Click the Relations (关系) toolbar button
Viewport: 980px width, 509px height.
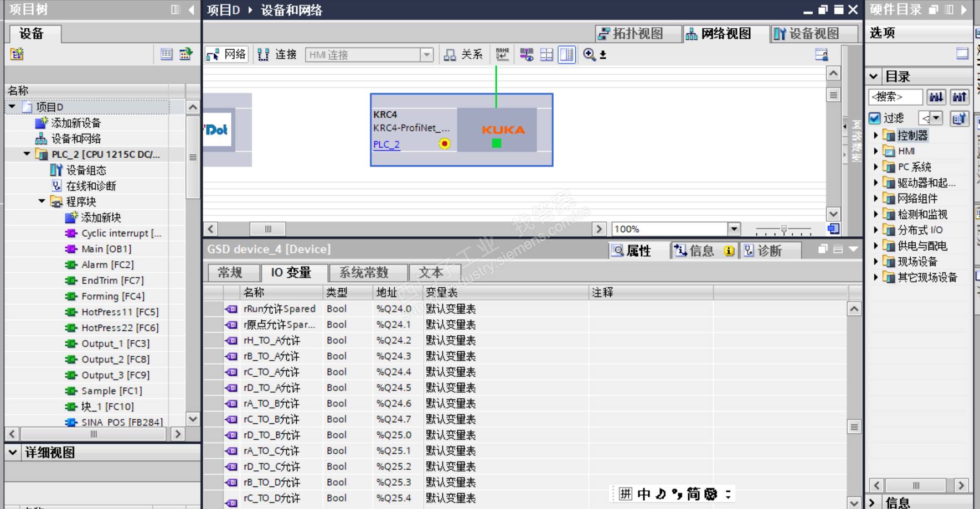[x=463, y=54]
